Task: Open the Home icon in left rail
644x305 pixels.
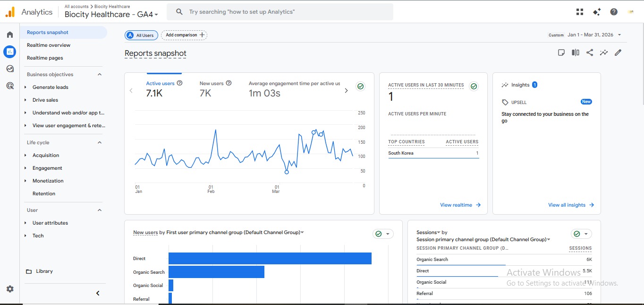Action: pyautogui.click(x=10, y=35)
